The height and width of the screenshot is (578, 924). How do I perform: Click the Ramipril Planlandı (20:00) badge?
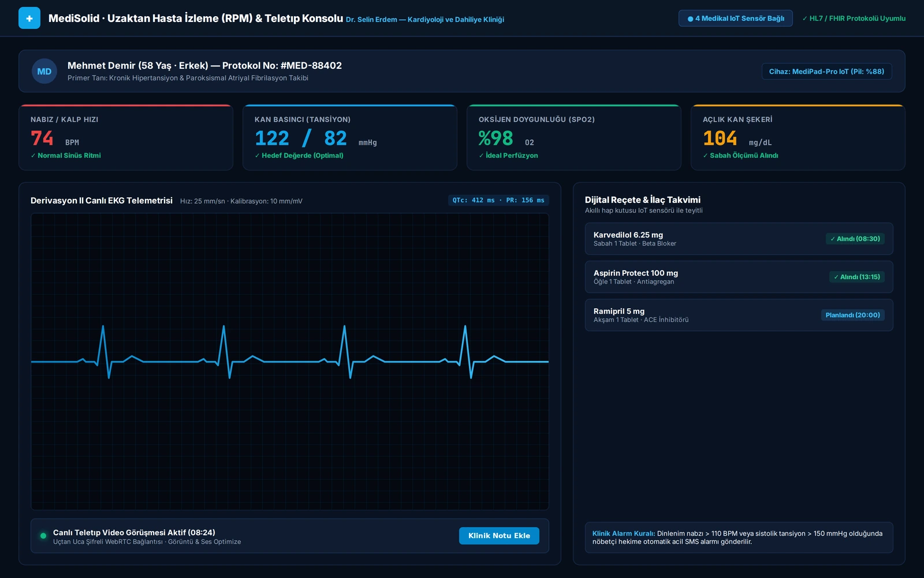coord(852,315)
